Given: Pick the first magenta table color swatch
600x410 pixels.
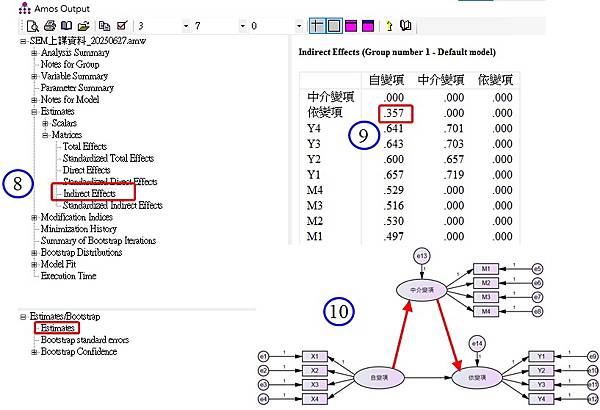Looking at the screenshot, I should [x=351, y=26].
